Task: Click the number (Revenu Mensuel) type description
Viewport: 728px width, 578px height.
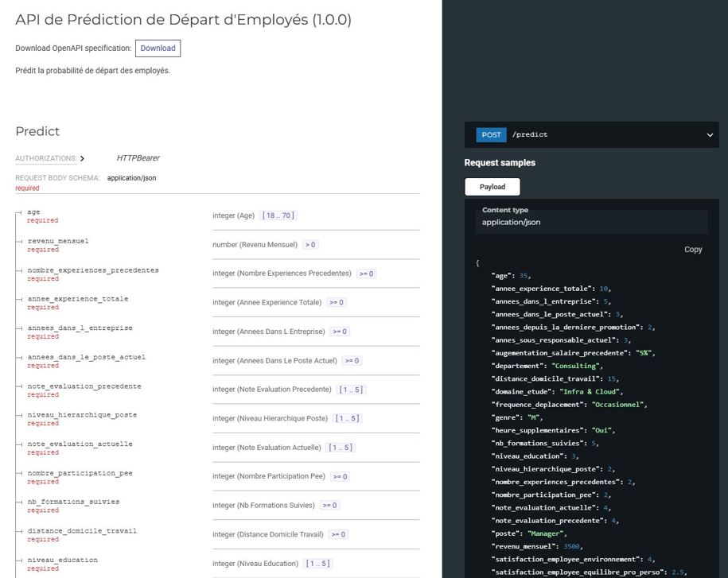Action: click(255, 244)
